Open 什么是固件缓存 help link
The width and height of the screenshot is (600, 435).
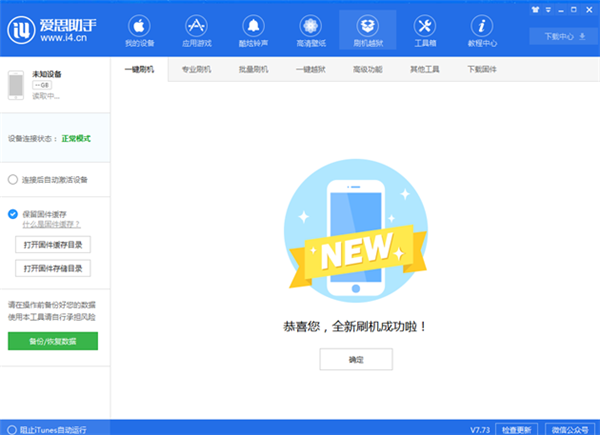click(x=50, y=225)
